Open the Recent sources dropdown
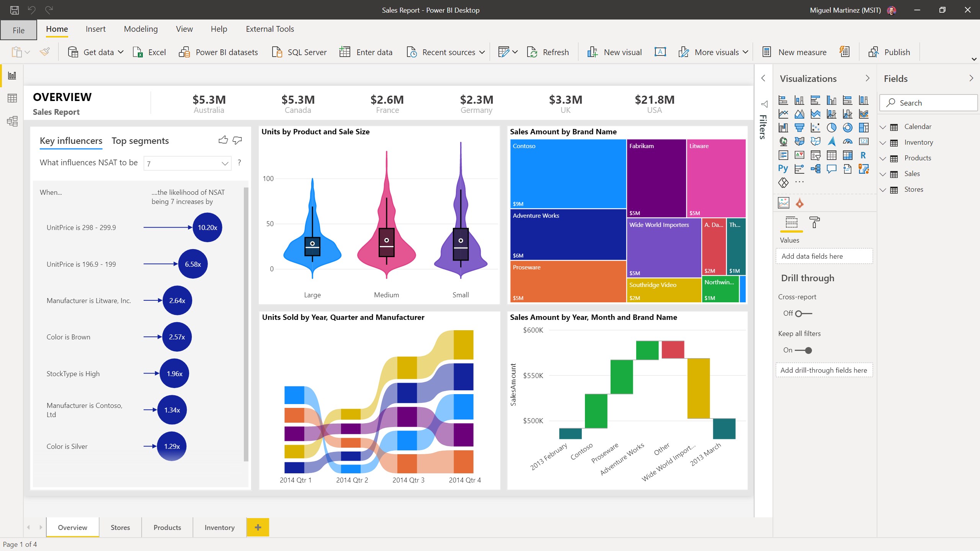Image resolution: width=980 pixels, height=551 pixels. [482, 52]
